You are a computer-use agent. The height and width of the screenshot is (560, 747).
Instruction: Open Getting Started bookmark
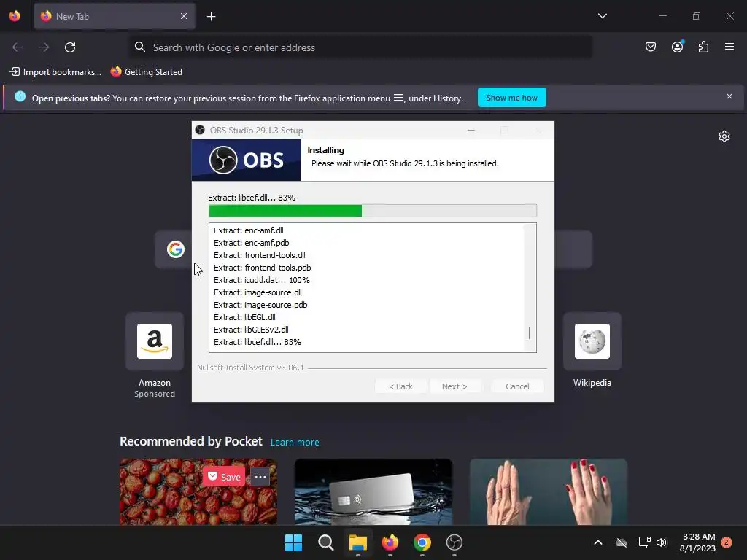[x=146, y=72]
